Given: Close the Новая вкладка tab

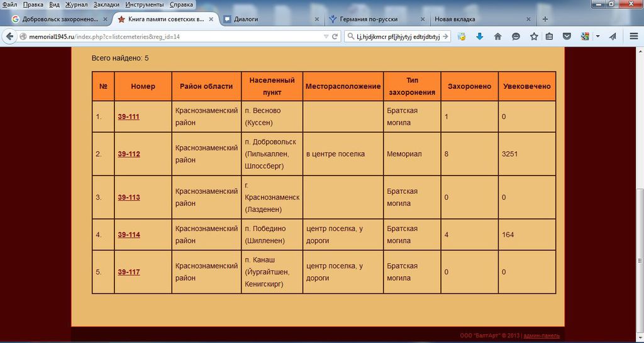Looking at the screenshot, I should tap(528, 20).
